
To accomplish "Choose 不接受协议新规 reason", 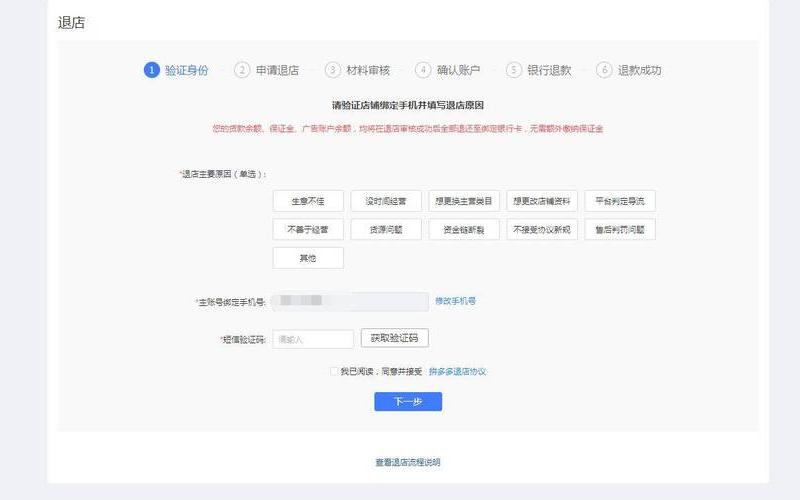I will pyautogui.click(x=542, y=230).
